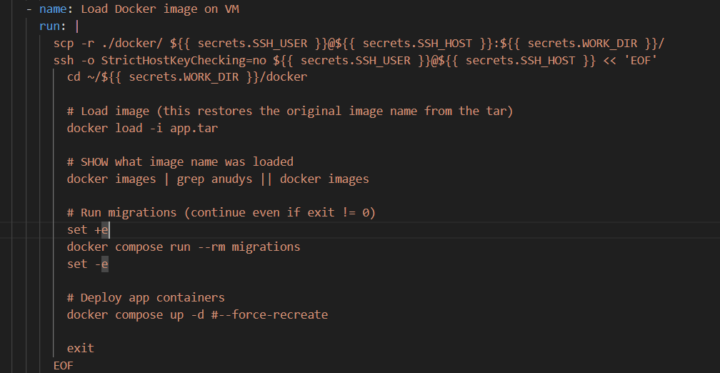720x373 pixels.
Task: Click the line 'cd ~/${{ secrets.WORK_DIR }}/docker'
Action: point(186,77)
